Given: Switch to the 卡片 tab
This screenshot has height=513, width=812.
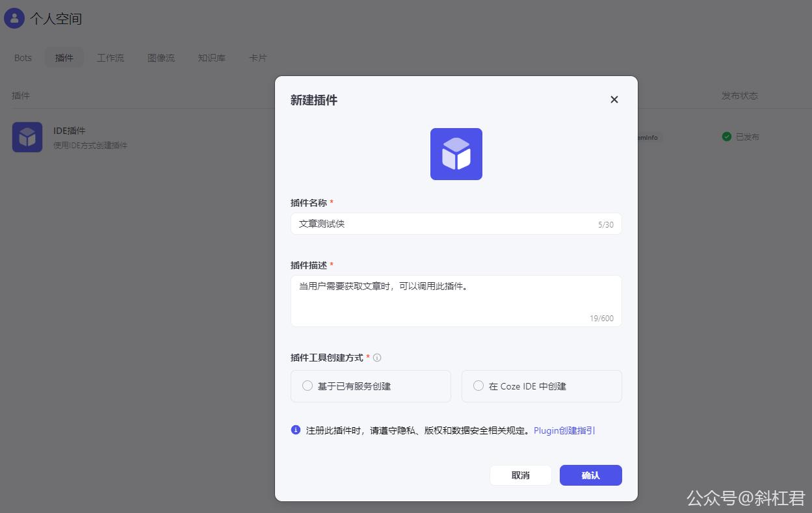Looking at the screenshot, I should click(258, 58).
